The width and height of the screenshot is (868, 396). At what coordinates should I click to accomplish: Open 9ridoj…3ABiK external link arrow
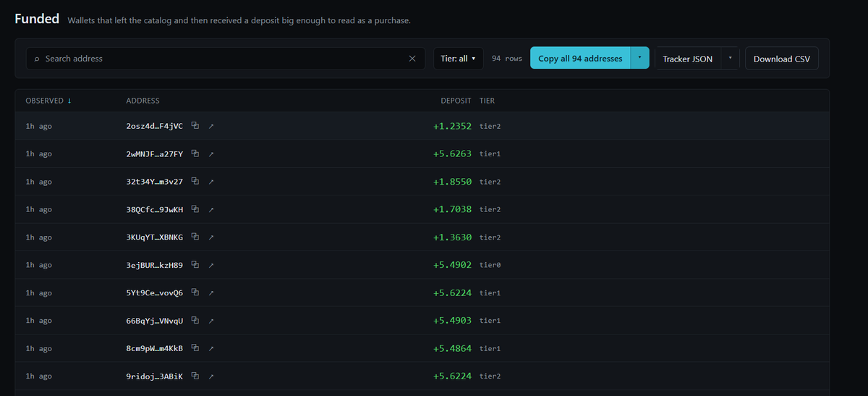211,376
